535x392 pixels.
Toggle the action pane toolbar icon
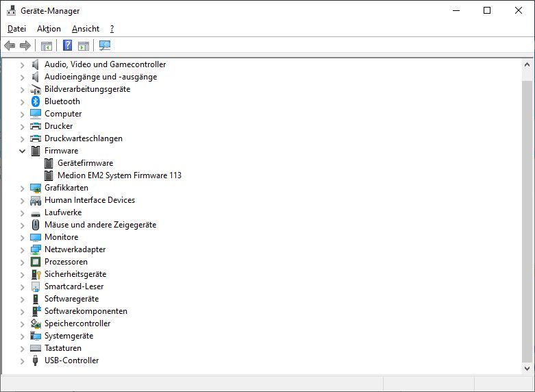84,46
